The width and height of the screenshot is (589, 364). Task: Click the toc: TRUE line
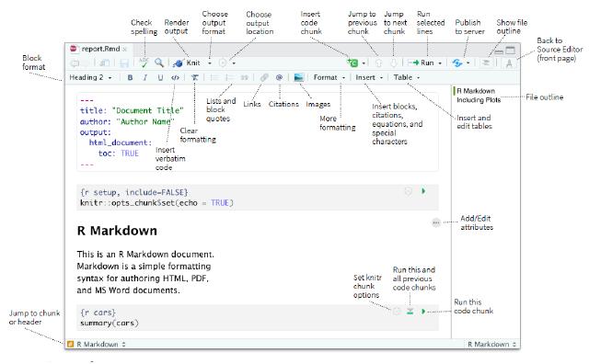click(119, 154)
